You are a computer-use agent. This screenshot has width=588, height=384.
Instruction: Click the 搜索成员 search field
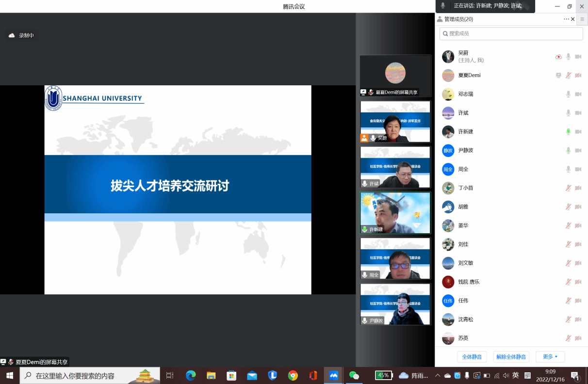[511, 33]
